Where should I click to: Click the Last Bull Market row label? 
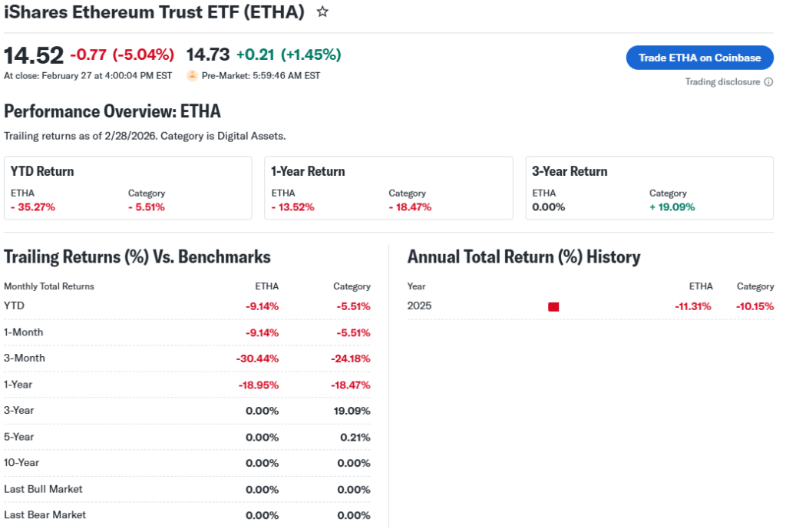[43, 489]
